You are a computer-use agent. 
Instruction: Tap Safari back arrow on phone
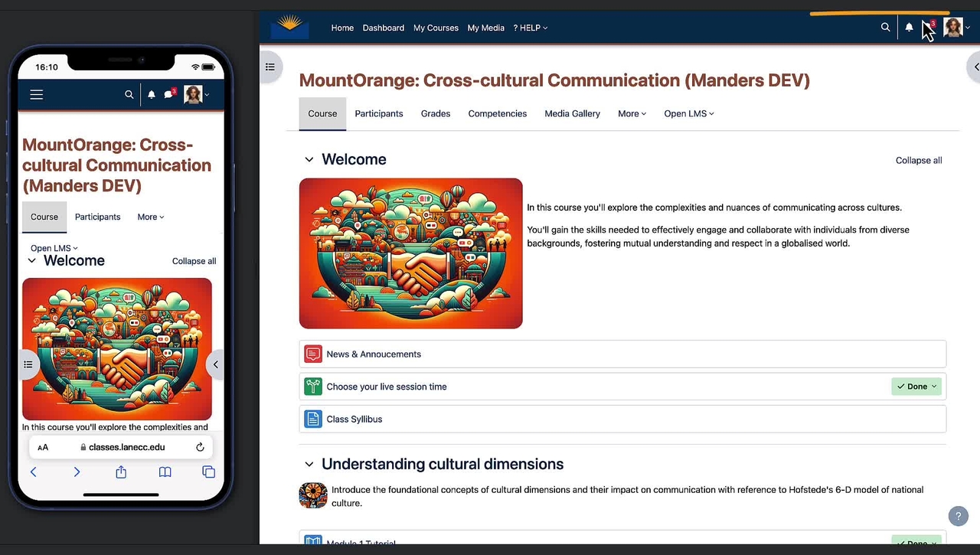(33, 472)
